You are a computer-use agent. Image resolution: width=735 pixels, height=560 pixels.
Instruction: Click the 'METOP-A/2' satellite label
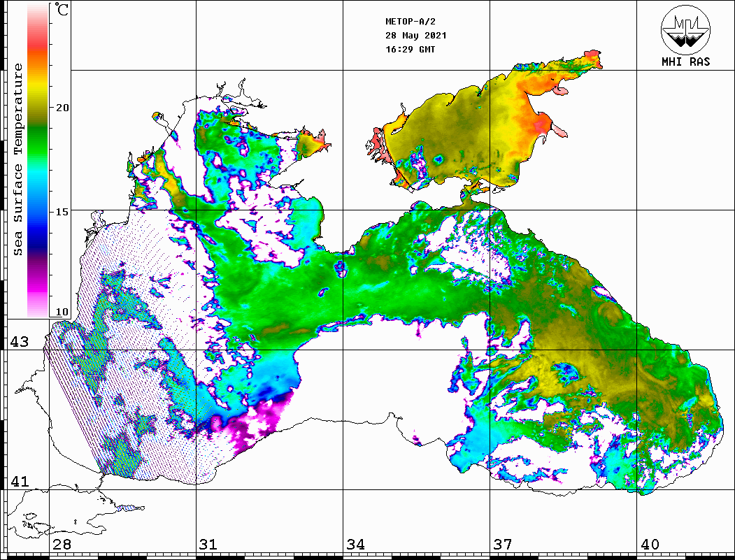click(x=411, y=22)
